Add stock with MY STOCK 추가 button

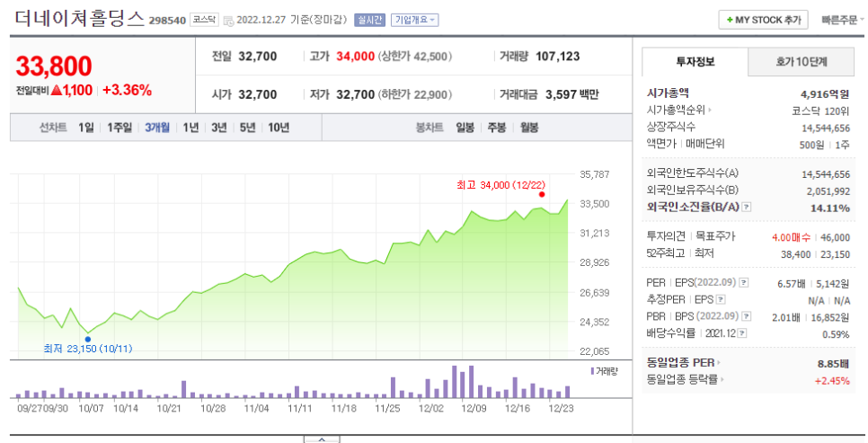click(x=764, y=20)
